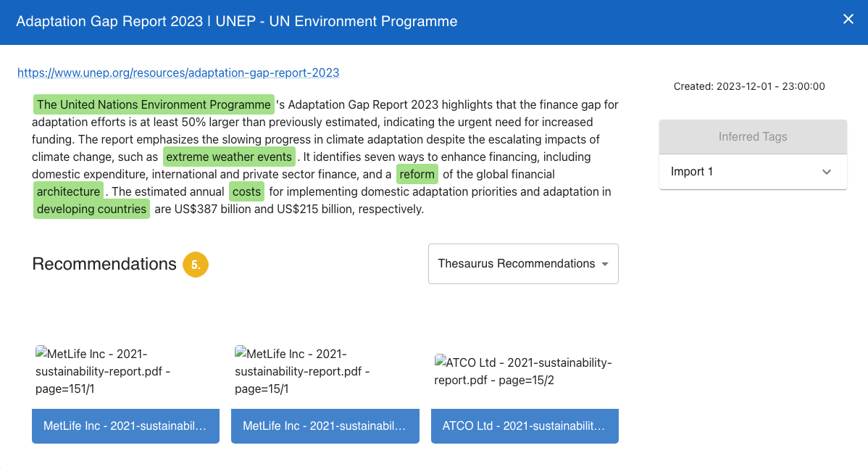Click the 'architecture' highlighted term
Screen dimensions: 868x469
tap(68, 191)
